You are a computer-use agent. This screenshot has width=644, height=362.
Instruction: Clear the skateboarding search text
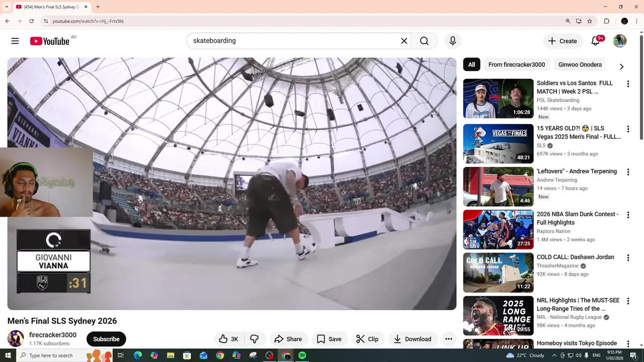(404, 41)
